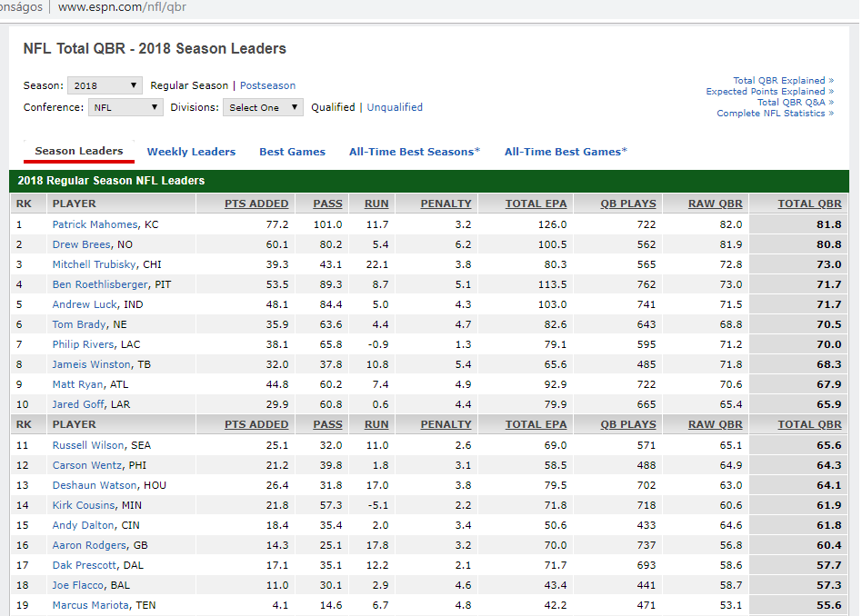This screenshot has height=616, width=862.
Task: Open Mitchell Trubisky player page
Action: pos(94,264)
